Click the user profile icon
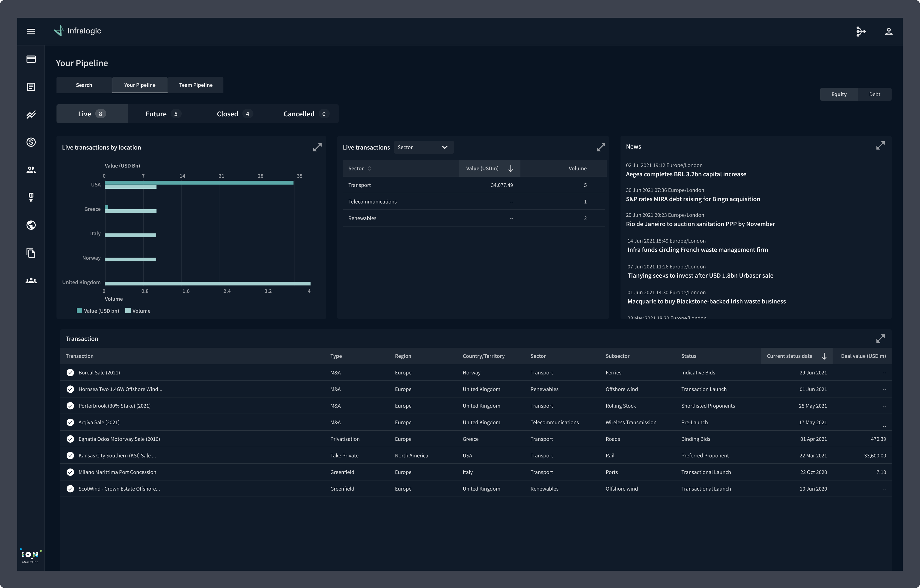 (888, 31)
